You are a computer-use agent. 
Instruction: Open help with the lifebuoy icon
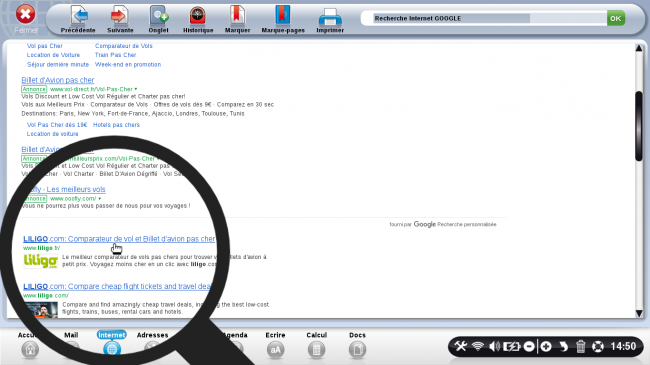coord(598,346)
